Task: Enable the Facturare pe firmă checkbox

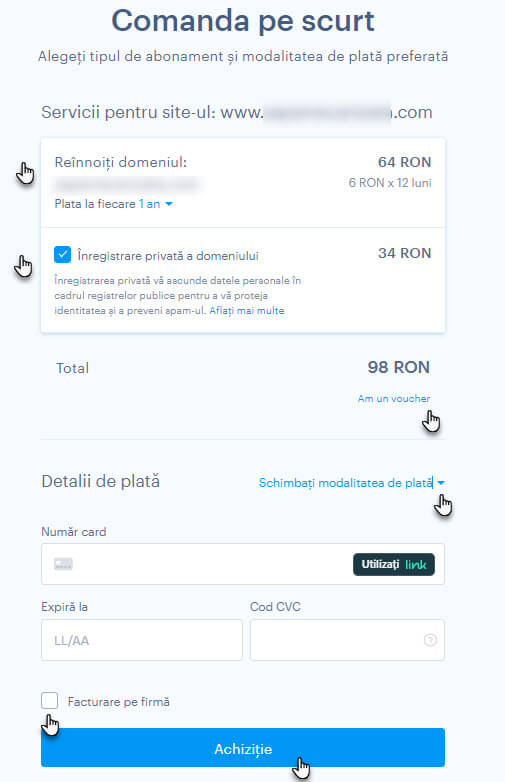Action: 49,701
